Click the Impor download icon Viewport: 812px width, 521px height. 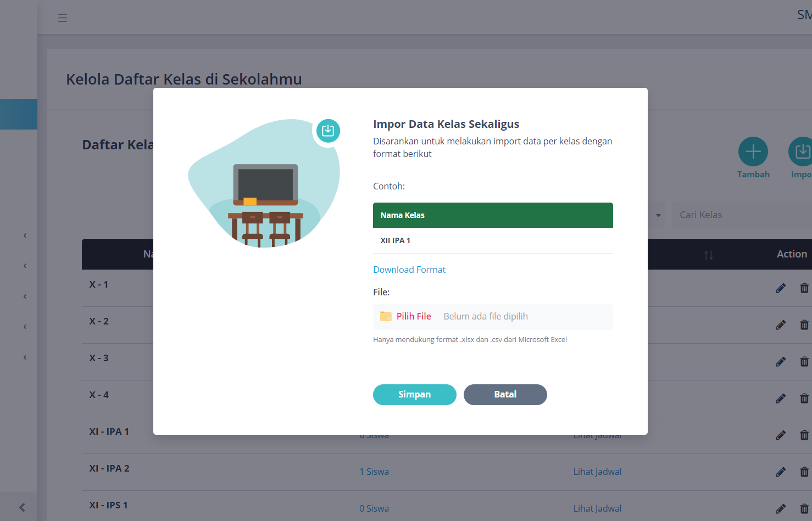802,152
